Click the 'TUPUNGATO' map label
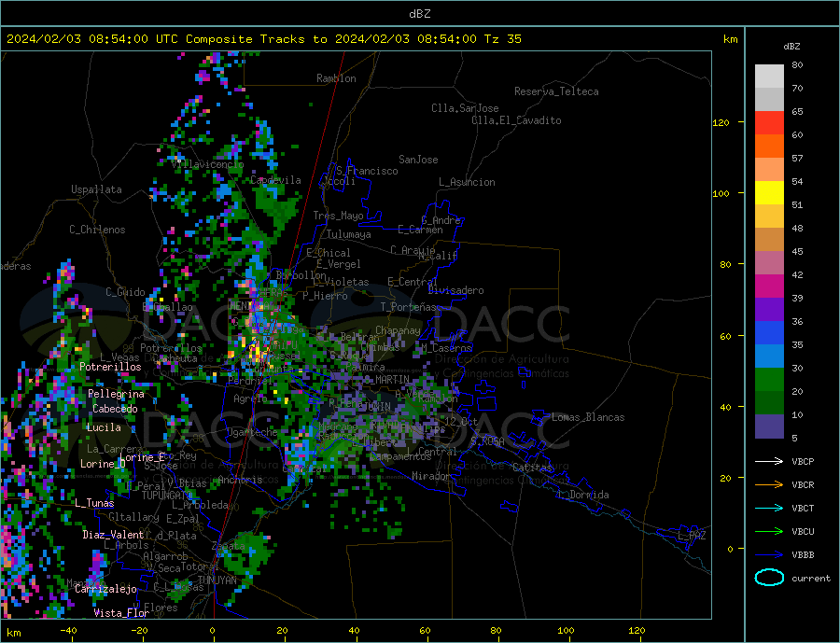This screenshot has width=840, height=643. [167, 496]
